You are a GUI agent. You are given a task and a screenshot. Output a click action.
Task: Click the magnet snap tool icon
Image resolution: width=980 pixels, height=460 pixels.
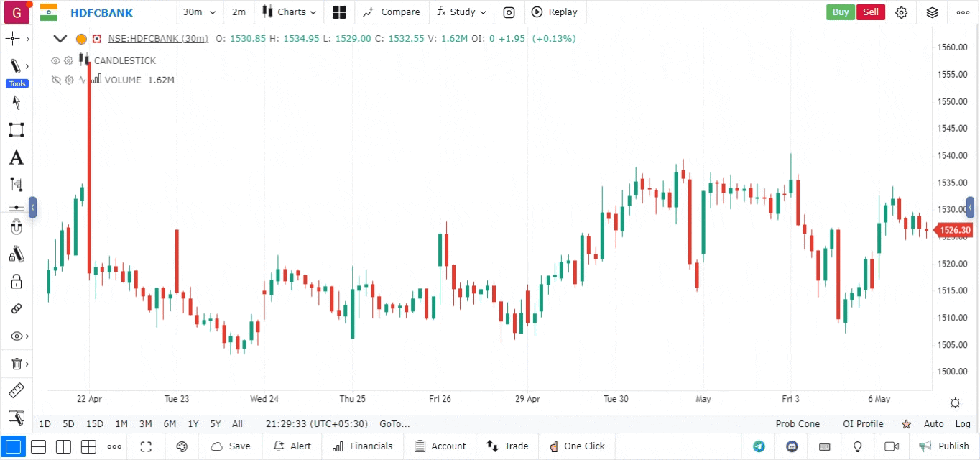(16, 228)
